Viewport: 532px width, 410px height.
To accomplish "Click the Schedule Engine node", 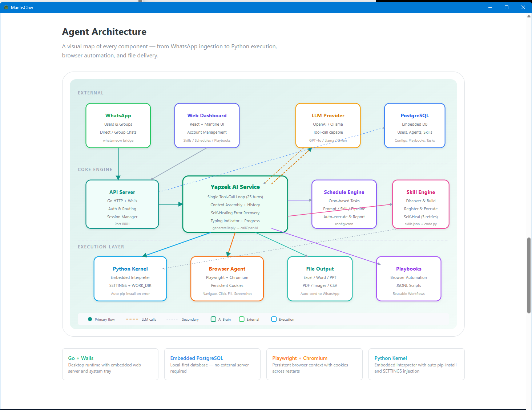I will pyautogui.click(x=344, y=204).
